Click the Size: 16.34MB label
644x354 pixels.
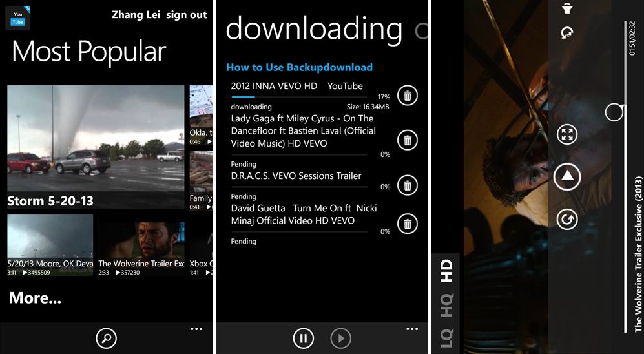click(368, 107)
